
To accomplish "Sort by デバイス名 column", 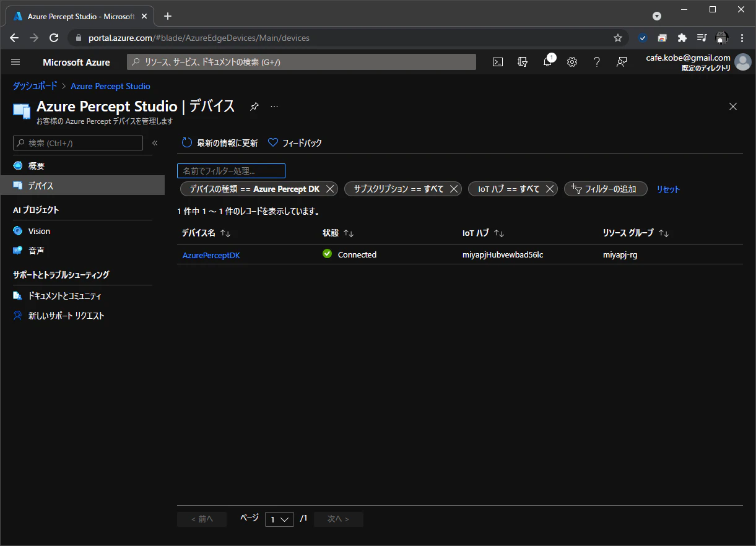I will point(206,233).
